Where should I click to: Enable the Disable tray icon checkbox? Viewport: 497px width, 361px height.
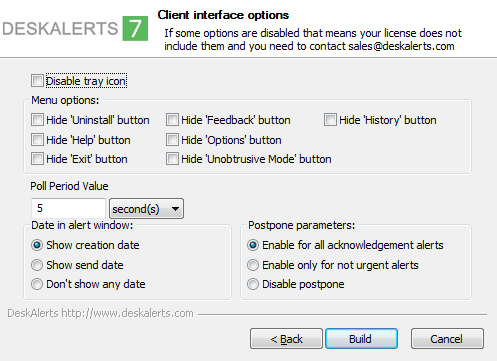coord(37,81)
